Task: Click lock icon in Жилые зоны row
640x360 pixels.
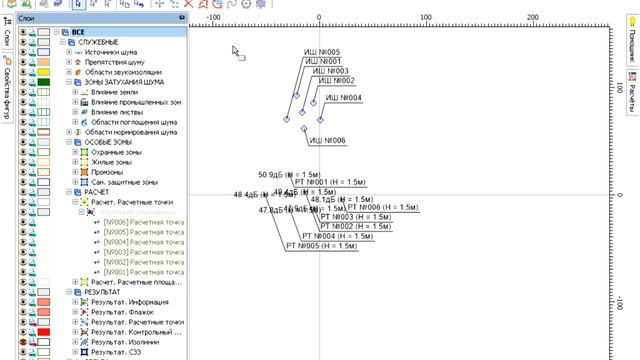Action: point(32,162)
